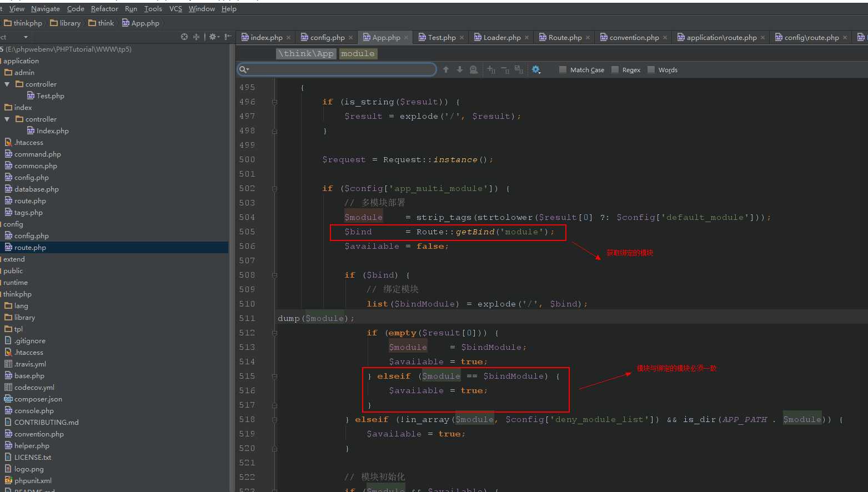Select the library folder in project tree
Screen dimensions: 868x492
[20, 318]
